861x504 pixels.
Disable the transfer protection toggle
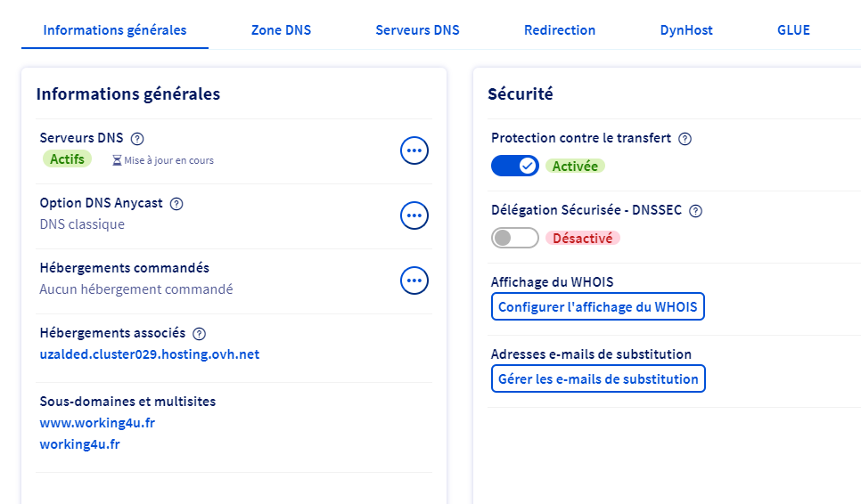pyautogui.click(x=514, y=166)
